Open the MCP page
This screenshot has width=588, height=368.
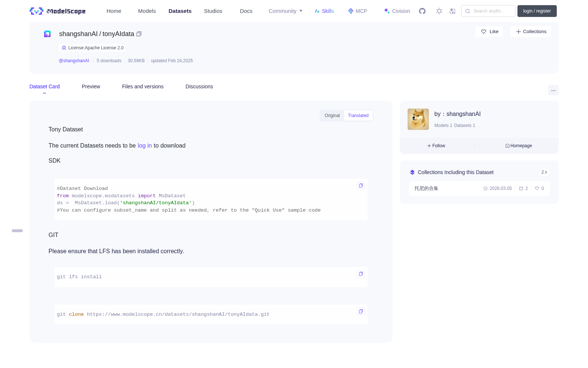(358, 11)
